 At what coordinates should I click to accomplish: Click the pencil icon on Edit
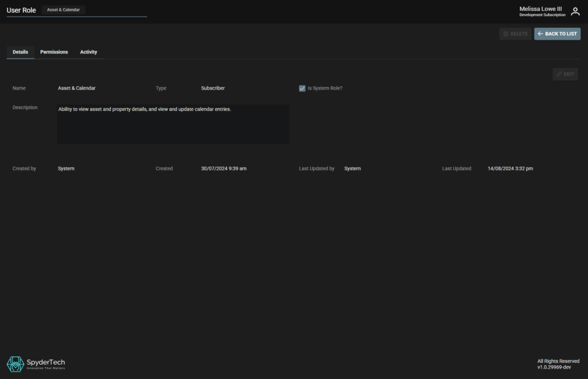click(559, 74)
